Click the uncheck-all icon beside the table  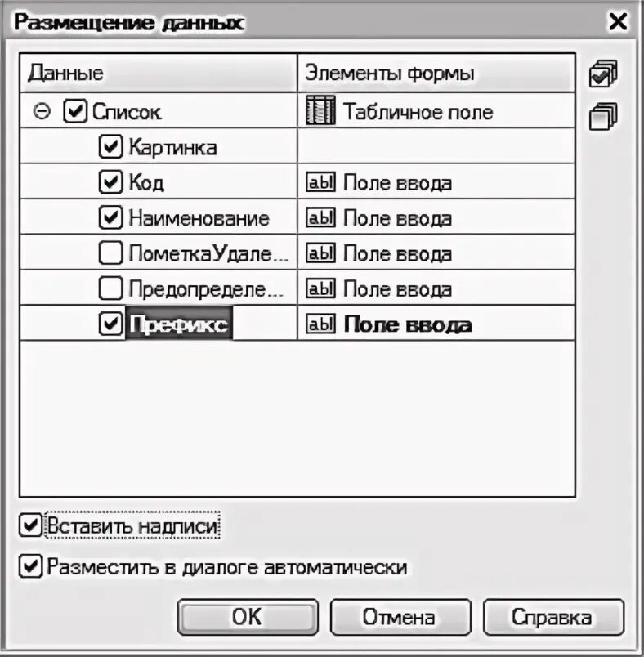tap(603, 116)
